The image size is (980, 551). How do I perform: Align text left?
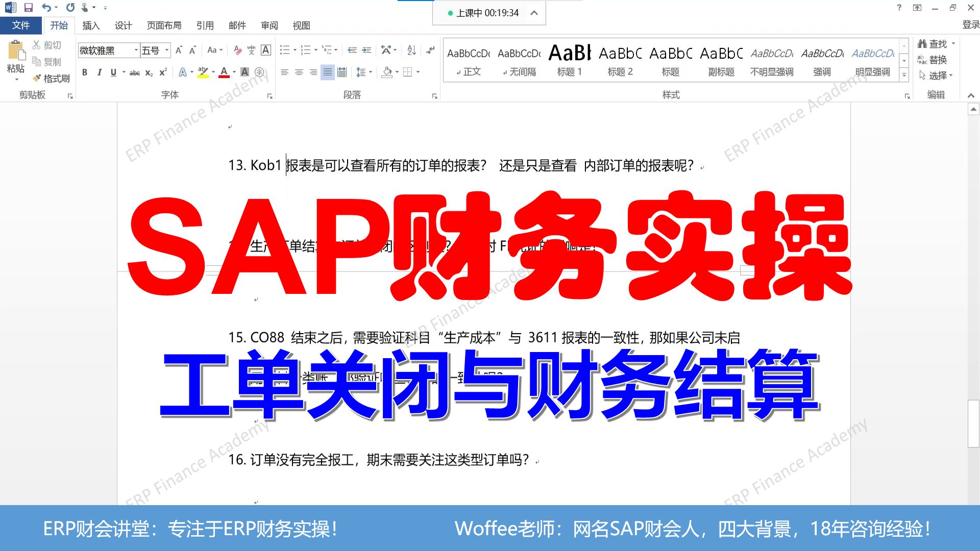285,72
